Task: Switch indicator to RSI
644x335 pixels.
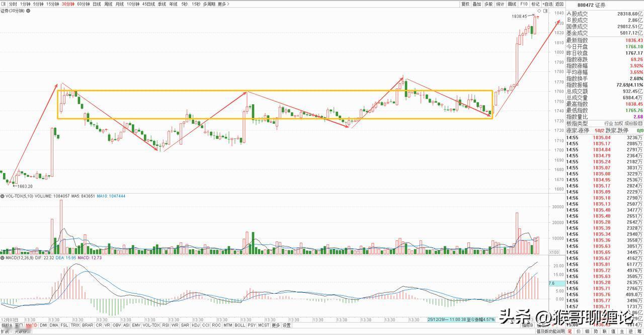Action: pyautogui.click(x=166, y=325)
